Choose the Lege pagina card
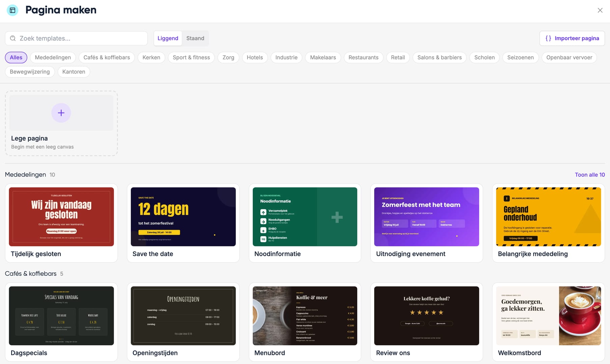610x364 pixels. point(61,123)
